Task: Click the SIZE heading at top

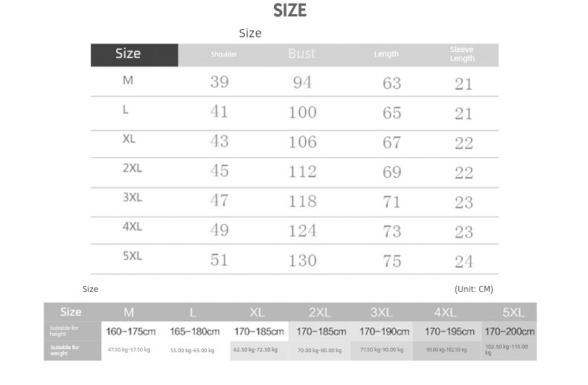Action: point(290,10)
